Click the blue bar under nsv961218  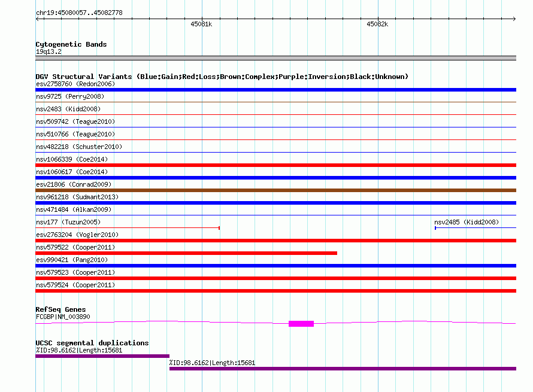275,203
